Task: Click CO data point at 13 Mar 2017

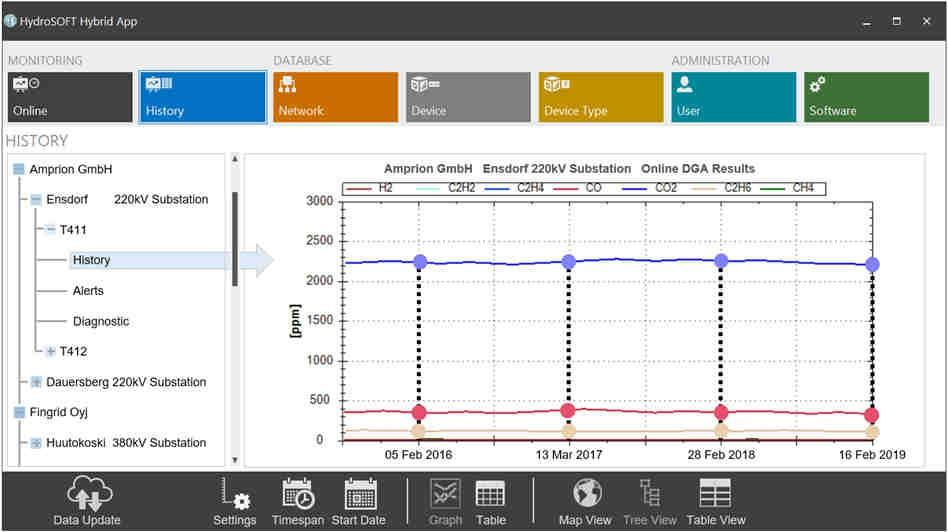Action: [x=568, y=410]
